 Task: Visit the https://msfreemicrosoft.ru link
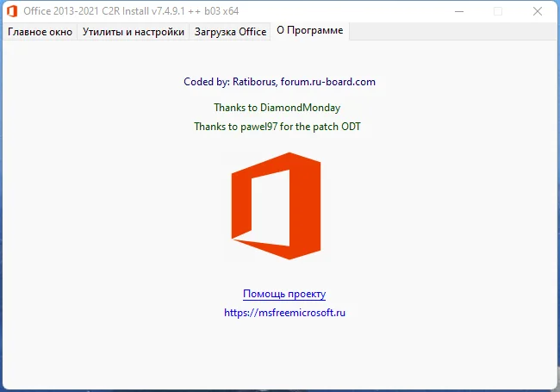coord(284,313)
